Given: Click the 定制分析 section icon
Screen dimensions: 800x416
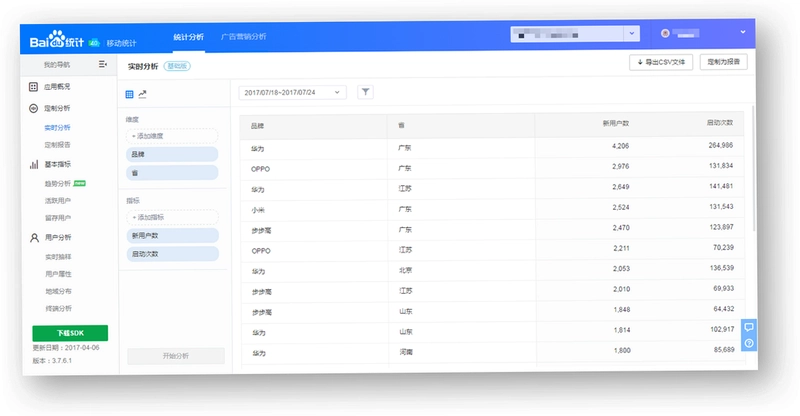Looking at the screenshot, I should (x=34, y=108).
